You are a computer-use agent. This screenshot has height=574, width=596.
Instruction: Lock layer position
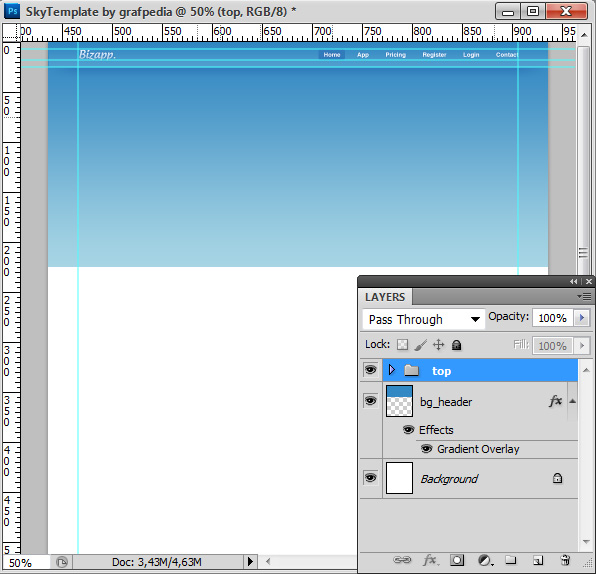click(438, 345)
